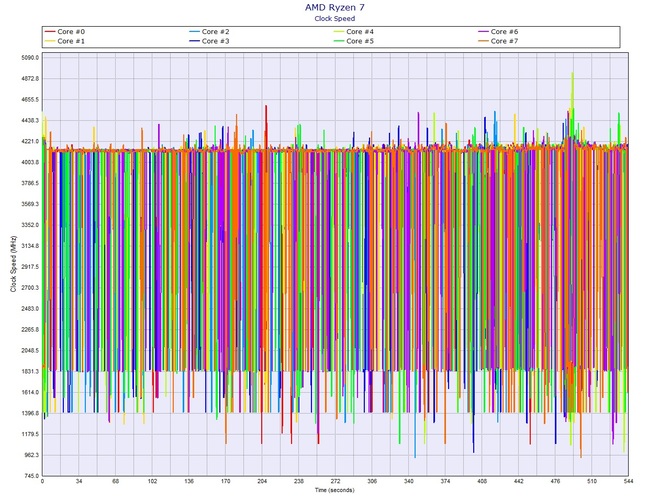Click the red spike peak at 204 seconds
The height and width of the screenshot is (502, 670).
(x=266, y=107)
